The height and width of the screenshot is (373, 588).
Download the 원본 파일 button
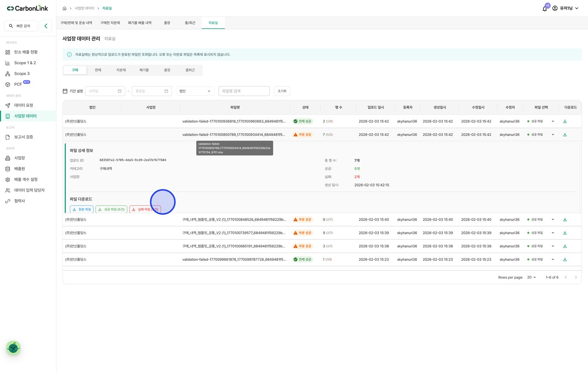coord(82,209)
